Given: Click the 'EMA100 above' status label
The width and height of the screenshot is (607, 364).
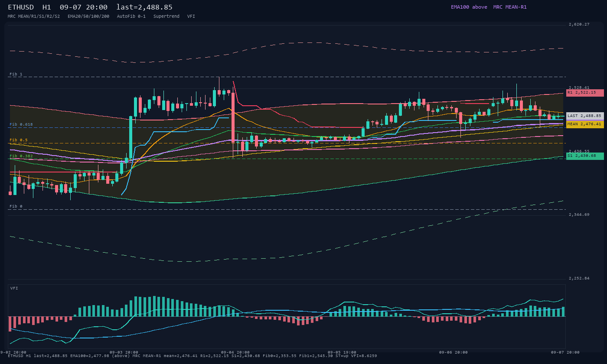Looking at the screenshot, I should coord(469,7).
